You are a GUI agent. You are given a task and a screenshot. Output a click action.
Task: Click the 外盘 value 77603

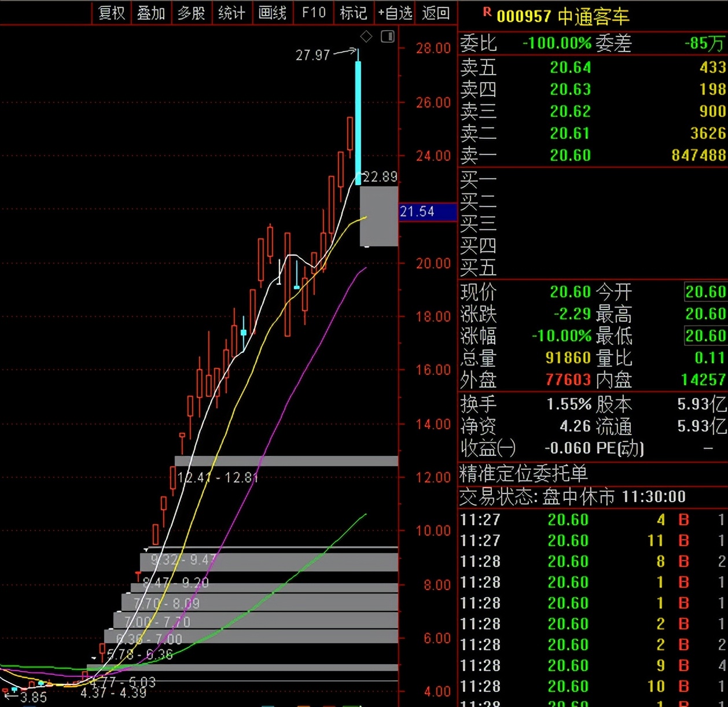(568, 380)
